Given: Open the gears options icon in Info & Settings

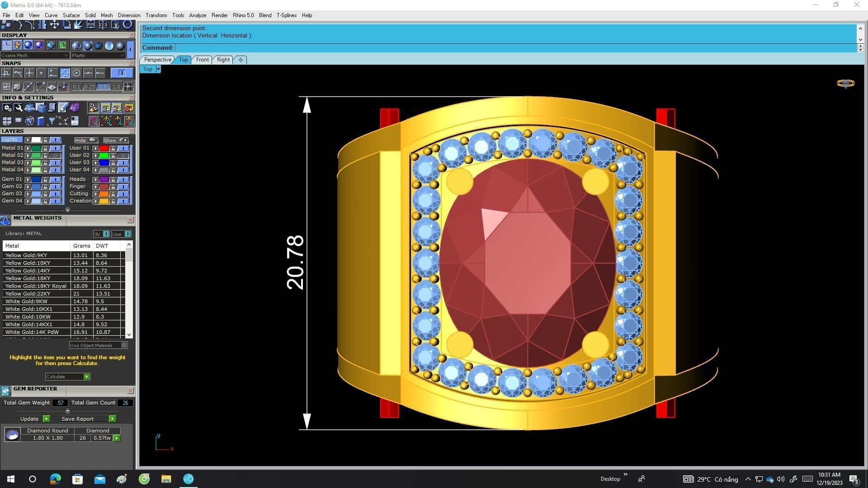Looking at the screenshot, I should 7,108.
